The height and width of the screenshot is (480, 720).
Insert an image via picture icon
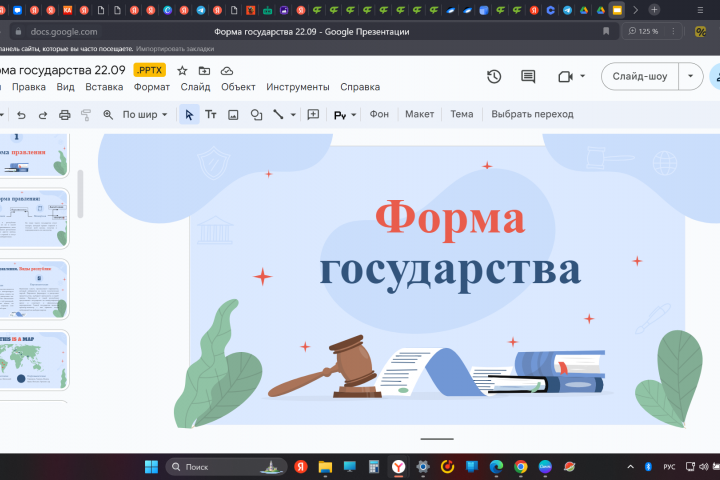tap(233, 115)
